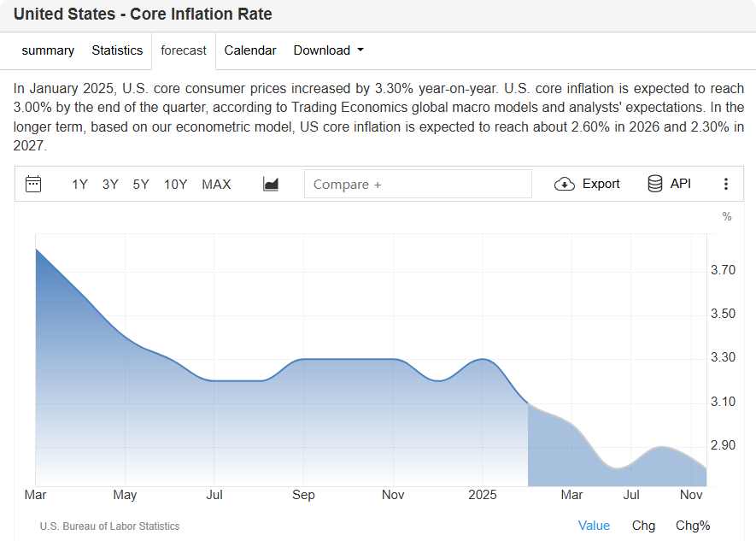Open the Statistics tab
Screen dimensions: 756x541
[117, 50]
